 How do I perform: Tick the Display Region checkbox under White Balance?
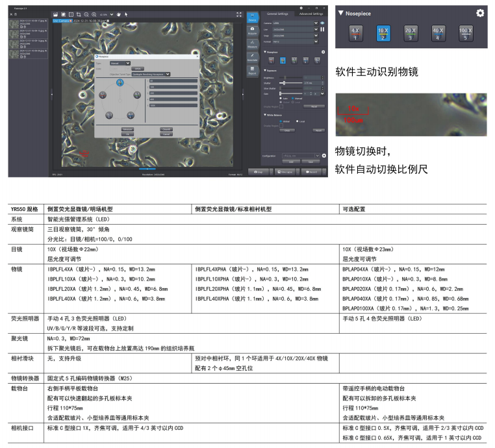281,125
